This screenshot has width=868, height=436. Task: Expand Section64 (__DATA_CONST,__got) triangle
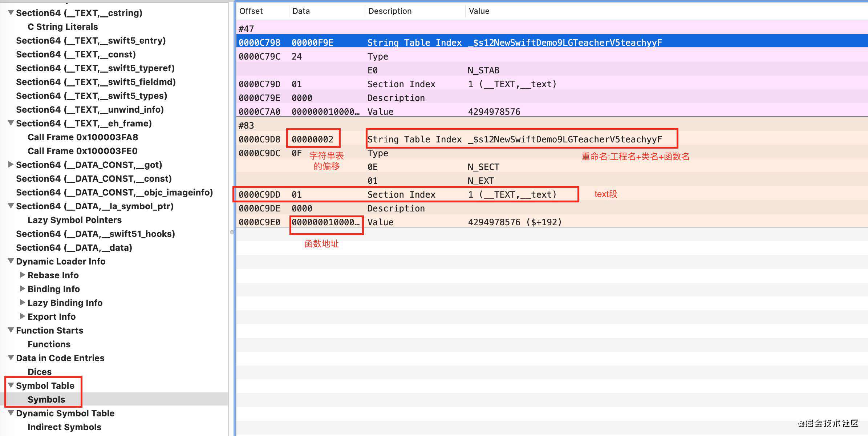click(11, 165)
